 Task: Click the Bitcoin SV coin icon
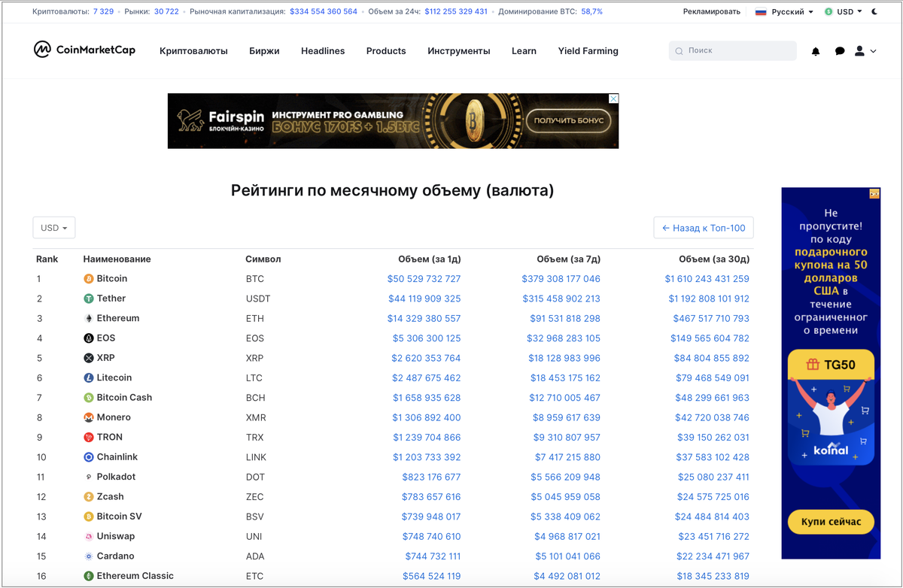click(89, 517)
